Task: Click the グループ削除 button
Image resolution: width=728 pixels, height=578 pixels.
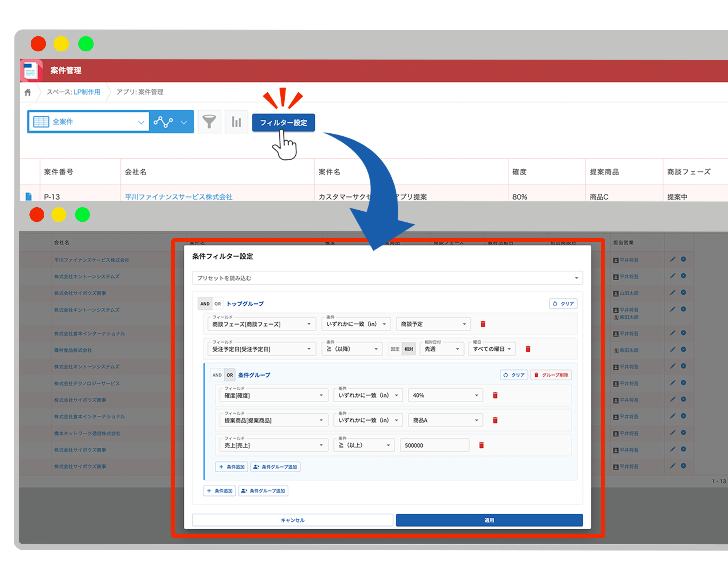Action: (x=551, y=375)
